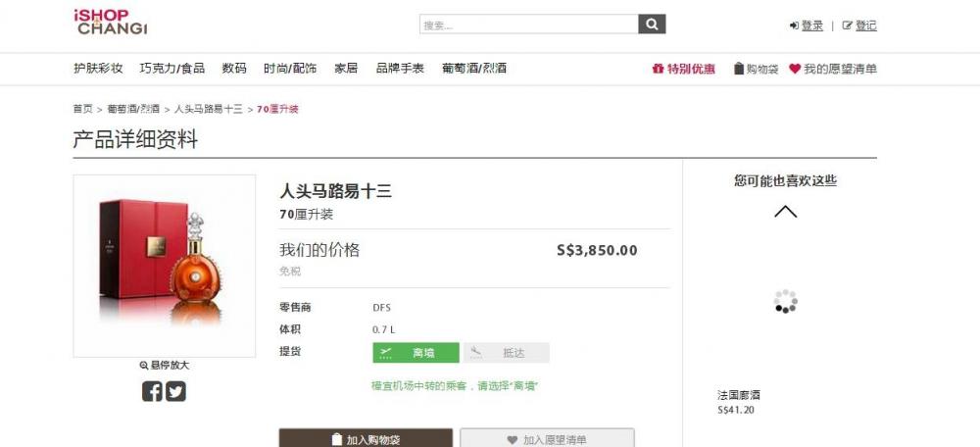This screenshot has width=980, height=447.
Task: Open the 葡萄酒/烈酒 menu
Action: (474, 69)
